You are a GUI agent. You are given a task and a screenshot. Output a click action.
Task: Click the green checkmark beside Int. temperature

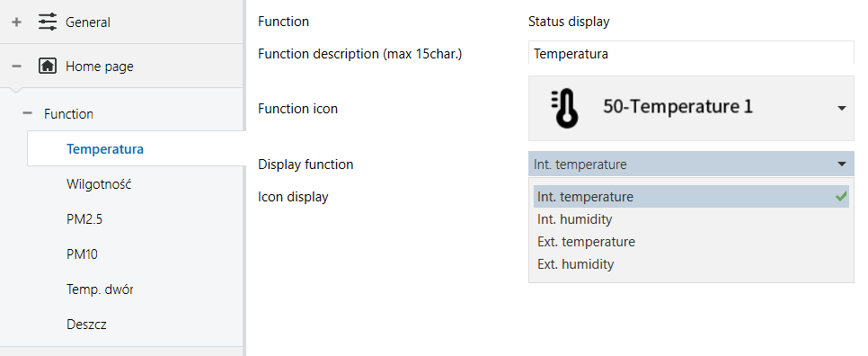point(841,197)
